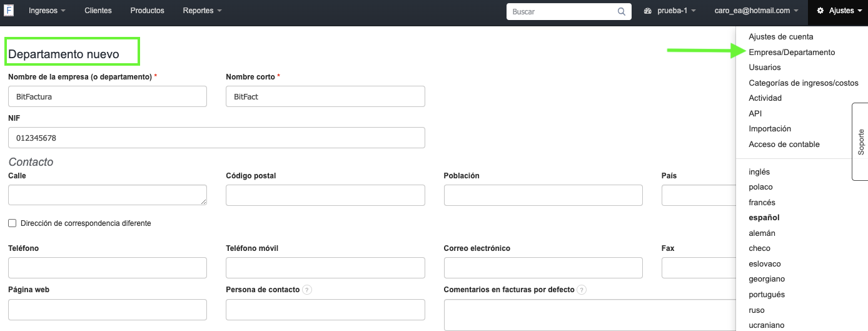
Task: Go to the Productos section
Action: [147, 11]
